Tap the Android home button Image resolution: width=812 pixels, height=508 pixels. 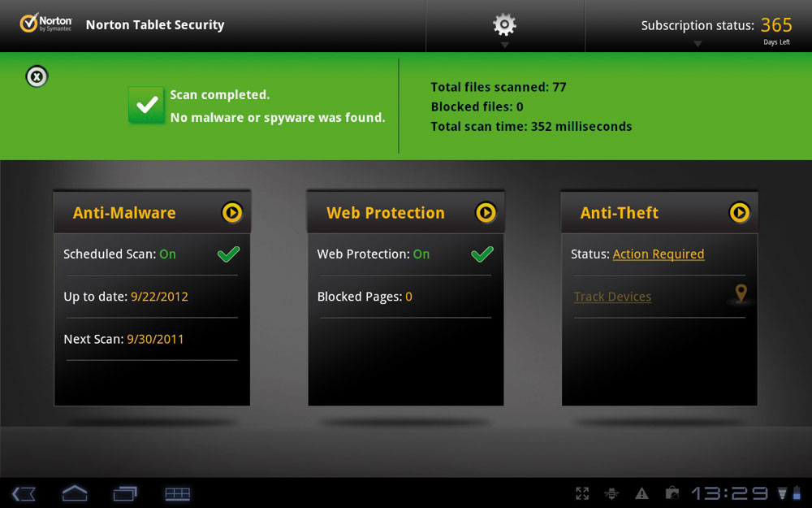pyautogui.click(x=75, y=493)
